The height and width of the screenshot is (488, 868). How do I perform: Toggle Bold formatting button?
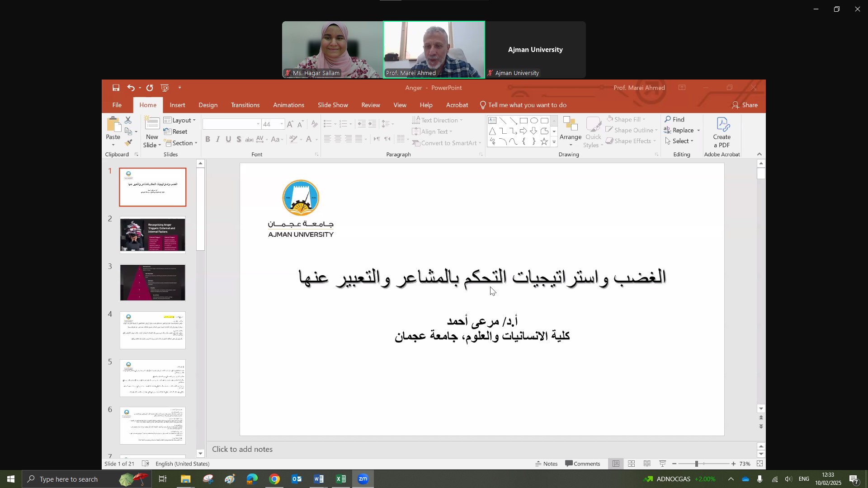[208, 140]
